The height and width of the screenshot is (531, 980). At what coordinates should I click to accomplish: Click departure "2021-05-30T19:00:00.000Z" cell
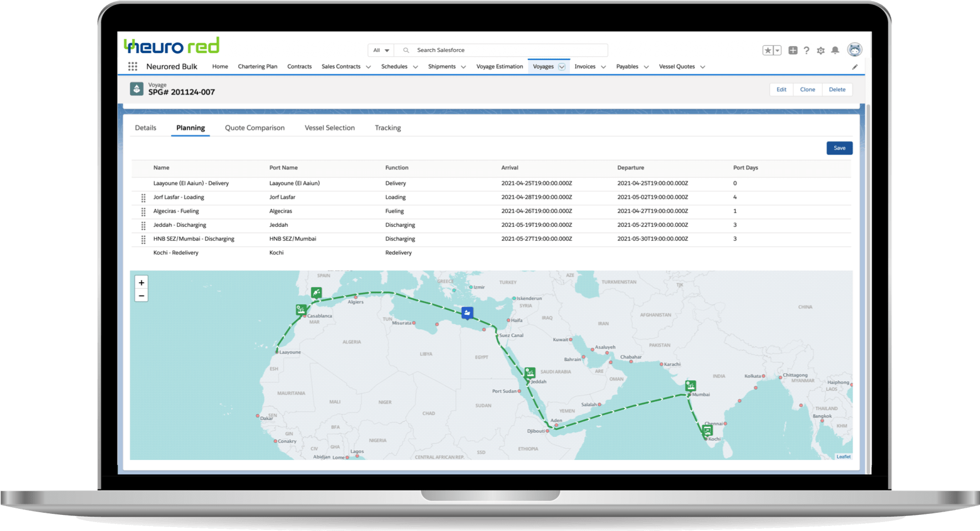(x=652, y=239)
